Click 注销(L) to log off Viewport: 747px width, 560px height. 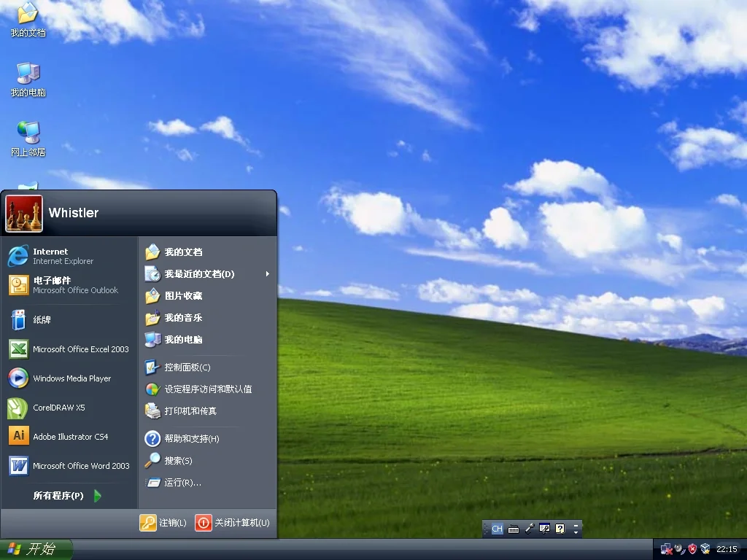(162, 523)
